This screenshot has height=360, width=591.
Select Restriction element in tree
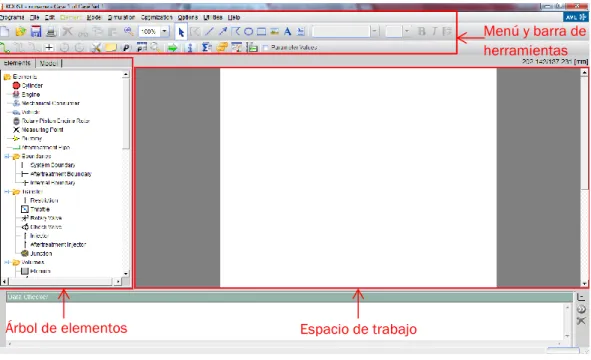(44, 201)
